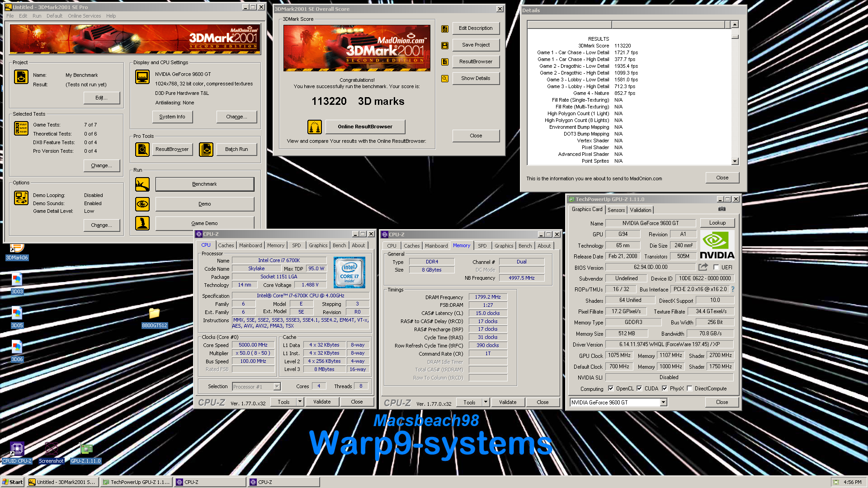Open Bench tab in CPU-Z CPU window
The image size is (868, 488).
click(x=339, y=245)
